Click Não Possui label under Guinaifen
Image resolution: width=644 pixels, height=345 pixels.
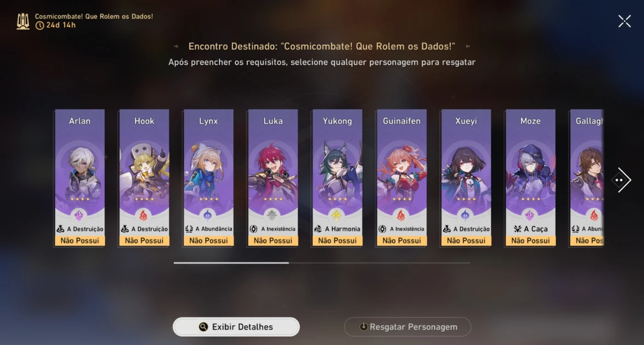coord(402,241)
